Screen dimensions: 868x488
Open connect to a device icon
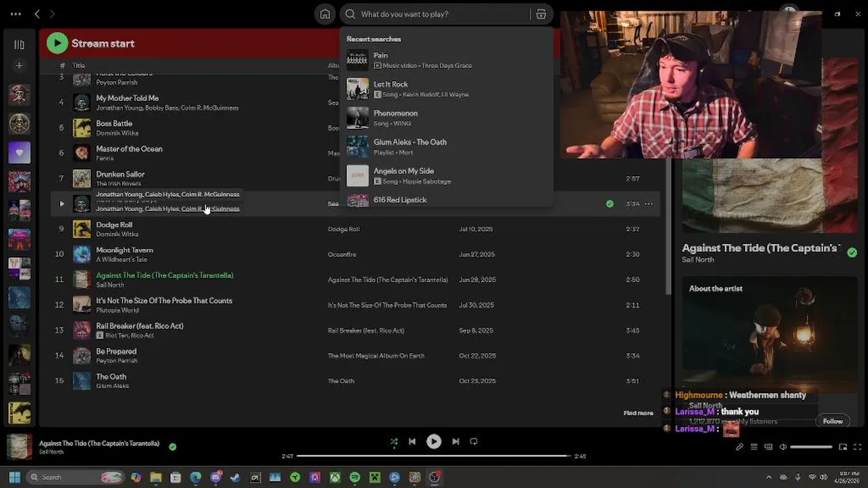point(768,447)
